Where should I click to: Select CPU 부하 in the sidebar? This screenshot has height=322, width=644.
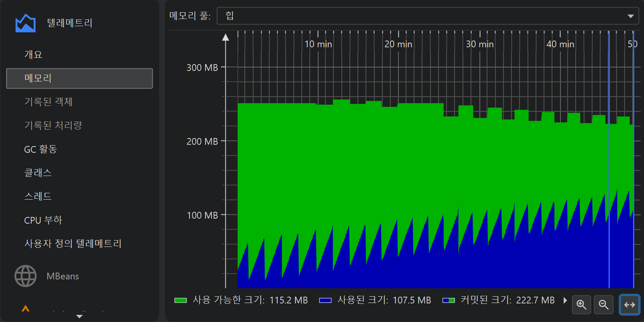point(43,220)
